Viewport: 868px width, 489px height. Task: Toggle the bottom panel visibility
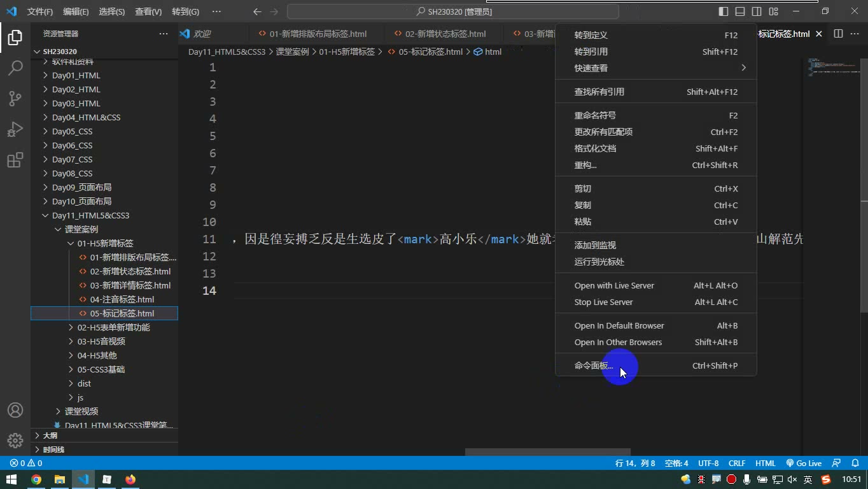[x=740, y=11]
